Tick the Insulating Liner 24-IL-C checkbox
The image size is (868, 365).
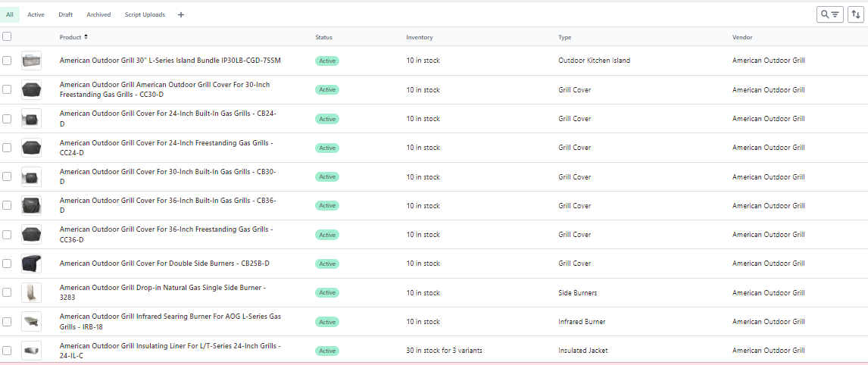pos(7,350)
